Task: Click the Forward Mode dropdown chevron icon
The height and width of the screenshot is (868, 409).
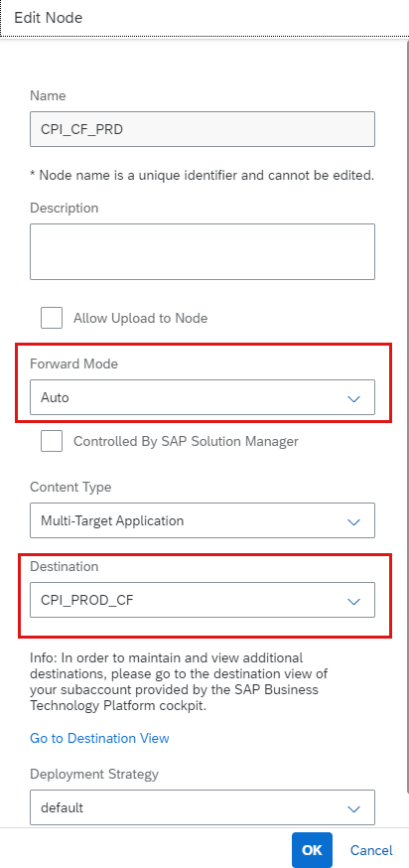Action: [x=353, y=398]
